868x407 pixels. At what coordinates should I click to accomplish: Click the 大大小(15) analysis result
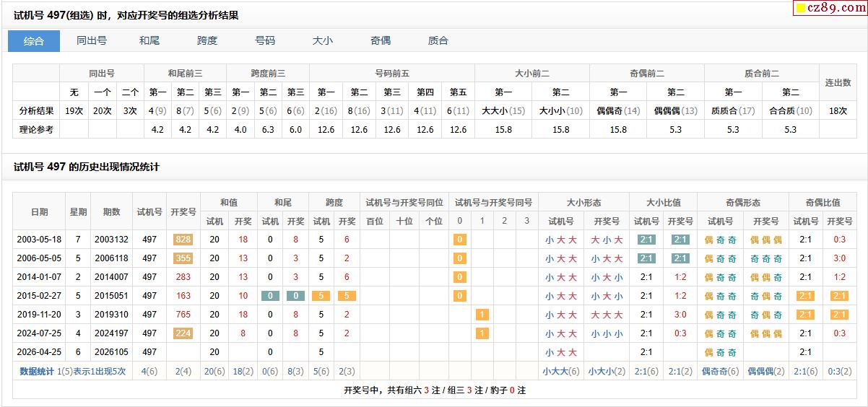coord(503,111)
